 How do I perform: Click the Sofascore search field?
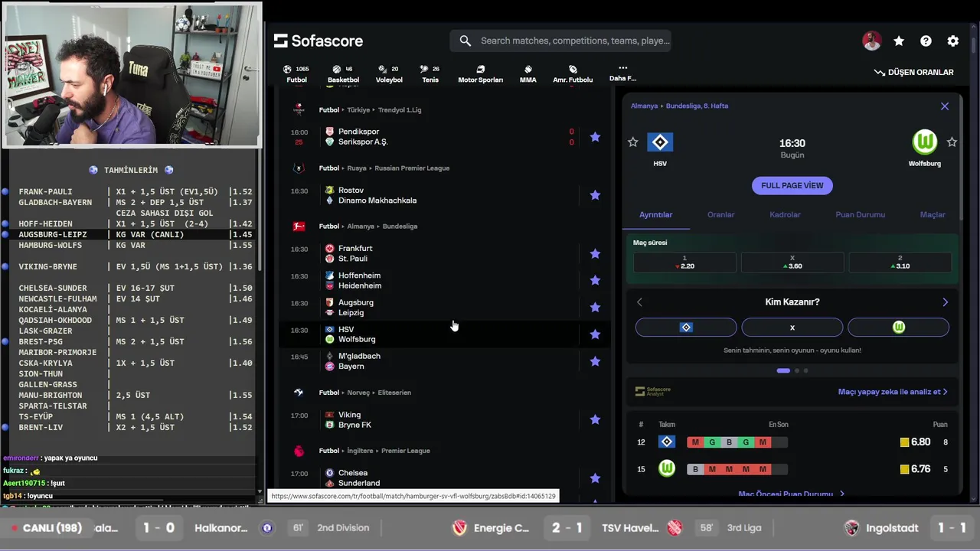(x=561, y=41)
